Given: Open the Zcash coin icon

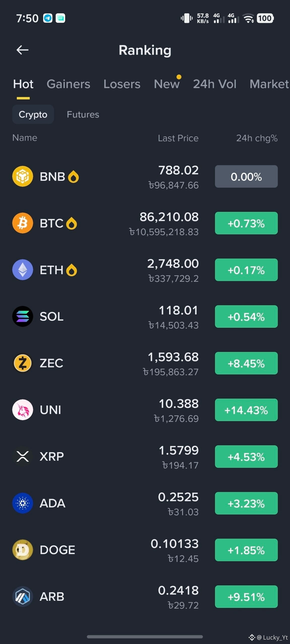Looking at the screenshot, I should coord(23,363).
